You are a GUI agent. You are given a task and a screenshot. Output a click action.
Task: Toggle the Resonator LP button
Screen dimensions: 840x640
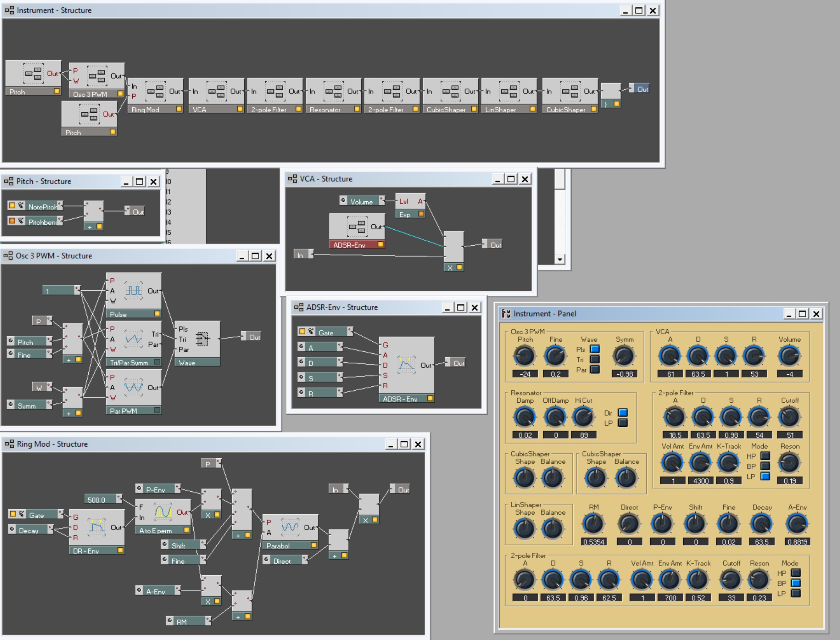[x=623, y=423]
